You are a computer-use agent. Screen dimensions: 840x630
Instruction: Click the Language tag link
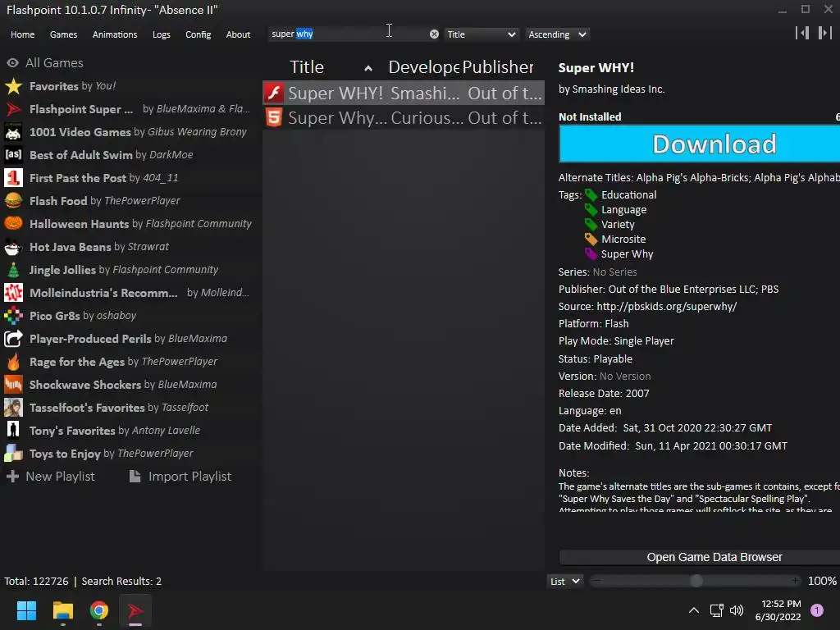pos(623,210)
